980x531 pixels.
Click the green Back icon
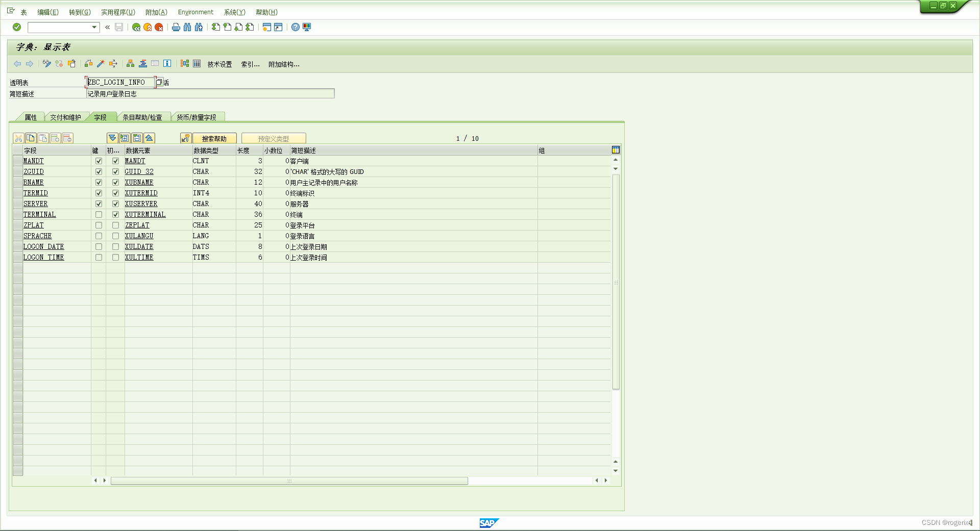[136, 27]
